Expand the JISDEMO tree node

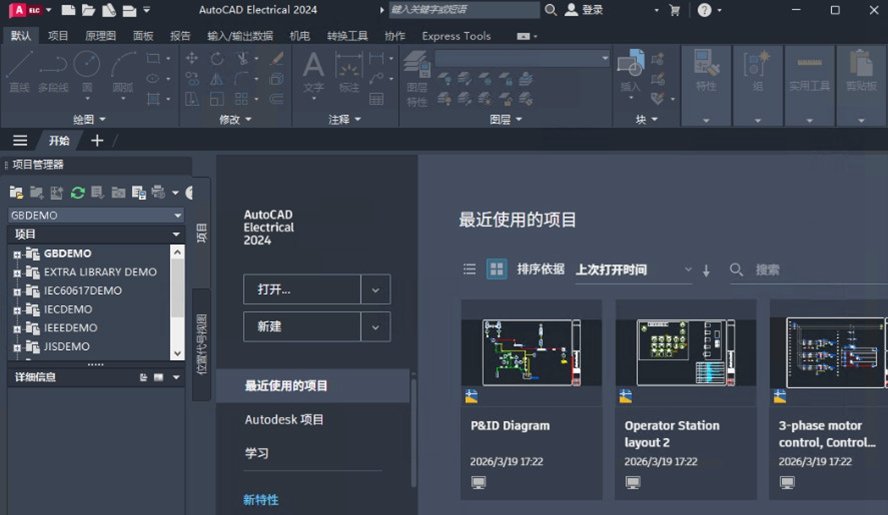click(x=17, y=347)
